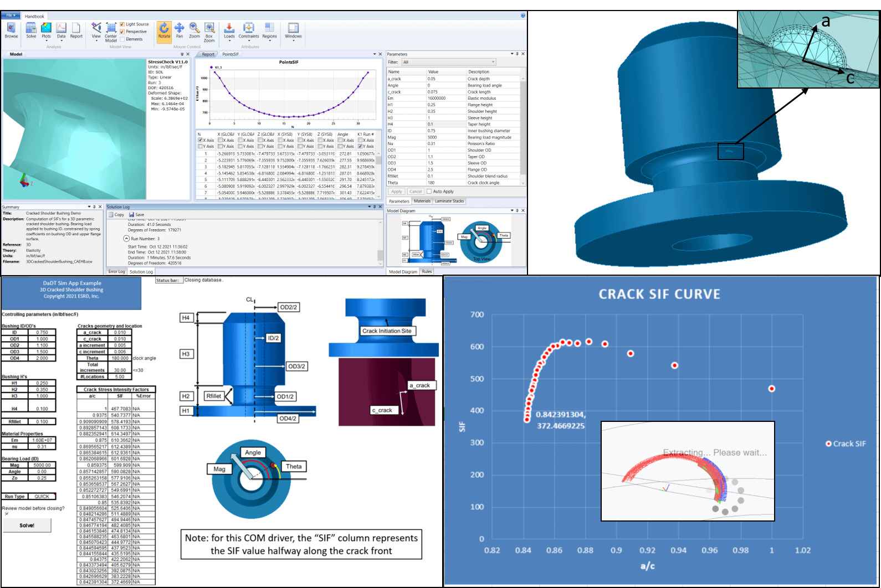Activate the Pan tool
881x588 pixels.
click(x=180, y=30)
